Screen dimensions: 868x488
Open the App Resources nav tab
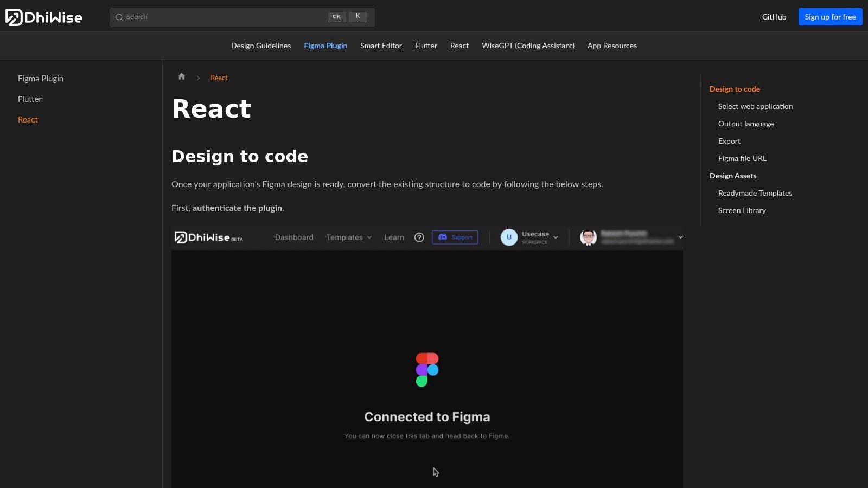[612, 46]
